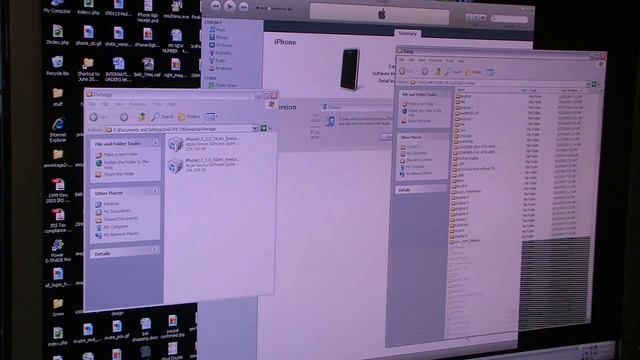The image size is (640, 360).
Task: Open Radio in iTunes sidebar
Action: tap(217, 60)
